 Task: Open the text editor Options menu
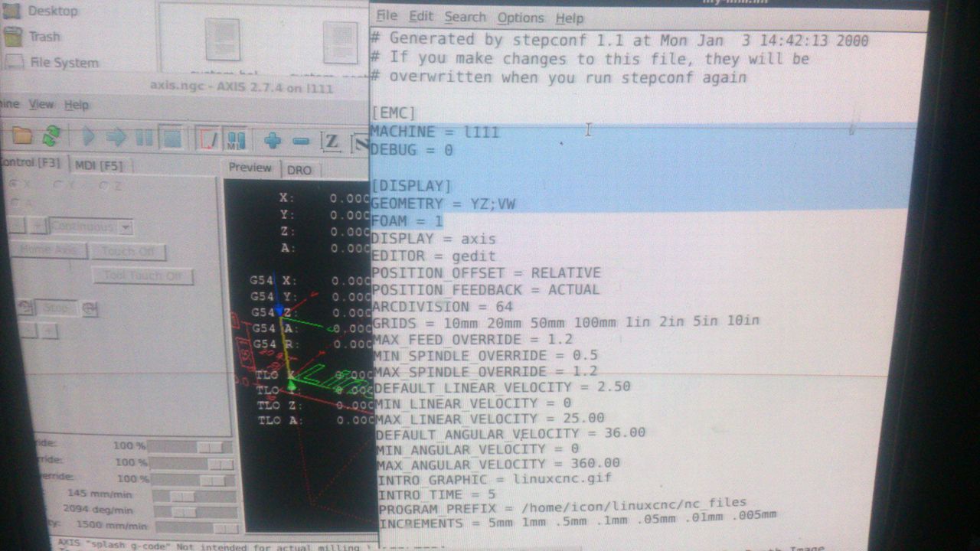click(x=521, y=18)
